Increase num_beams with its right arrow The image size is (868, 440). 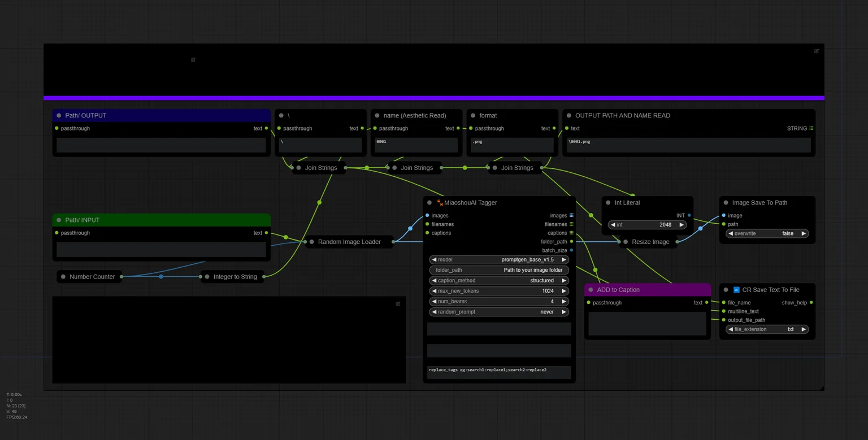564,302
